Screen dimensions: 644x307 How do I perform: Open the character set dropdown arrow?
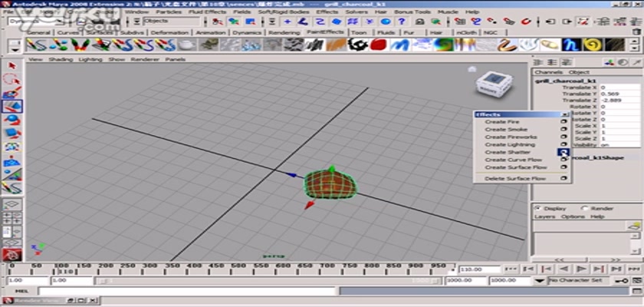tap(540, 281)
